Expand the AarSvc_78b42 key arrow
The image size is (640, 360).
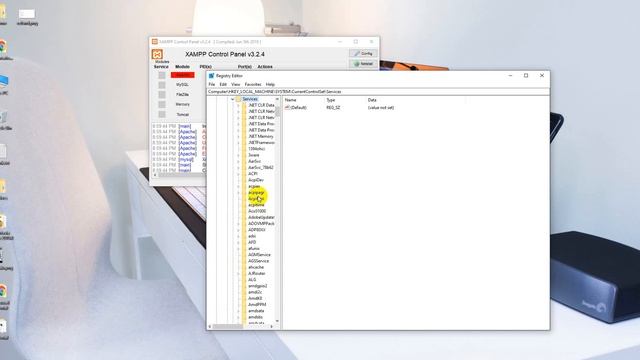(x=239, y=167)
